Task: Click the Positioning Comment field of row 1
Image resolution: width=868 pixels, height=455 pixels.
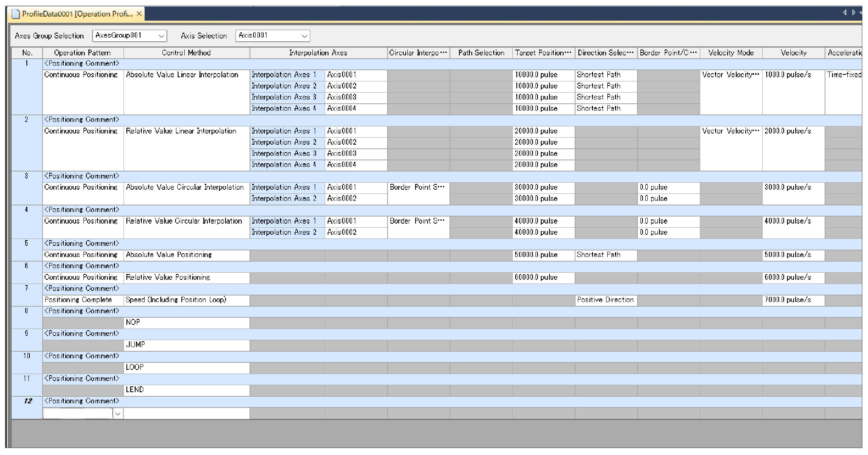Action: [452, 64]
